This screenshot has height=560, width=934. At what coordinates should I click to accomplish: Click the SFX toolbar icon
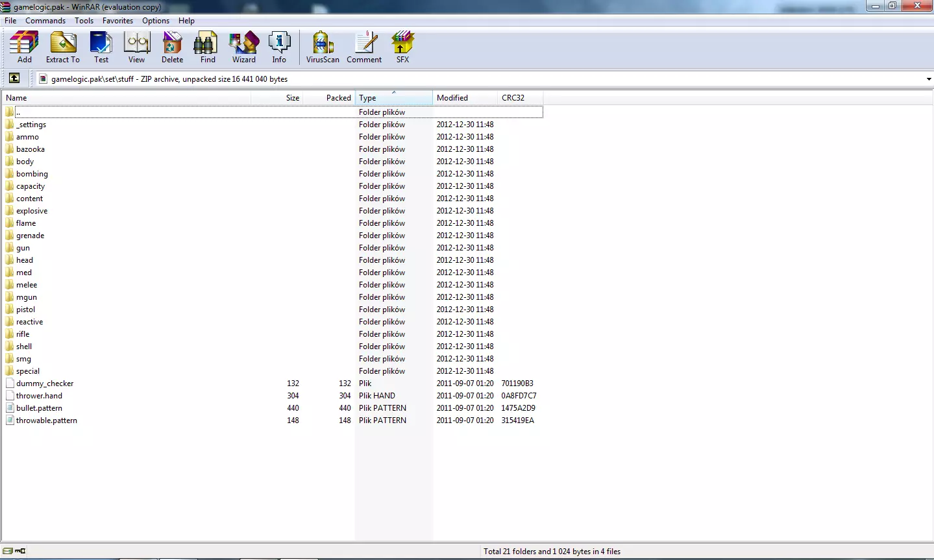tap(402, 47)
